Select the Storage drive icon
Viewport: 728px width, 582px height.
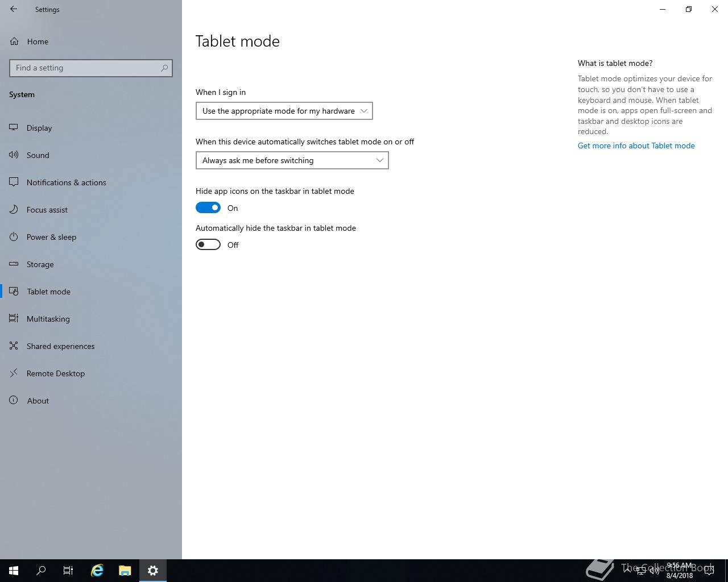click(x=14, y=264)
